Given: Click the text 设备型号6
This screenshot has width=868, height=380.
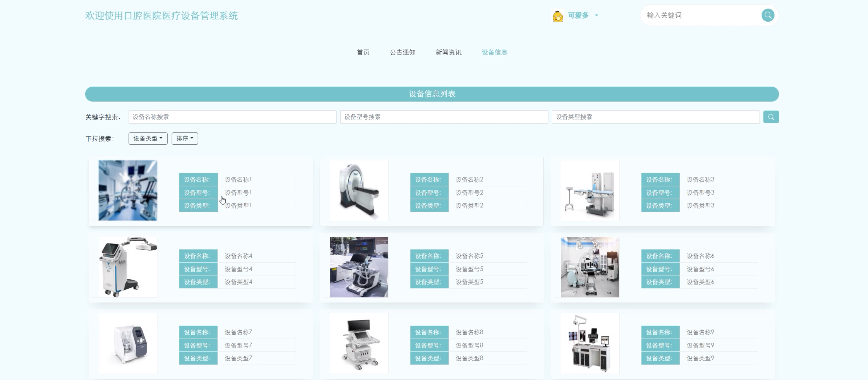Looking at the screenshot, I should coord(700,269).
